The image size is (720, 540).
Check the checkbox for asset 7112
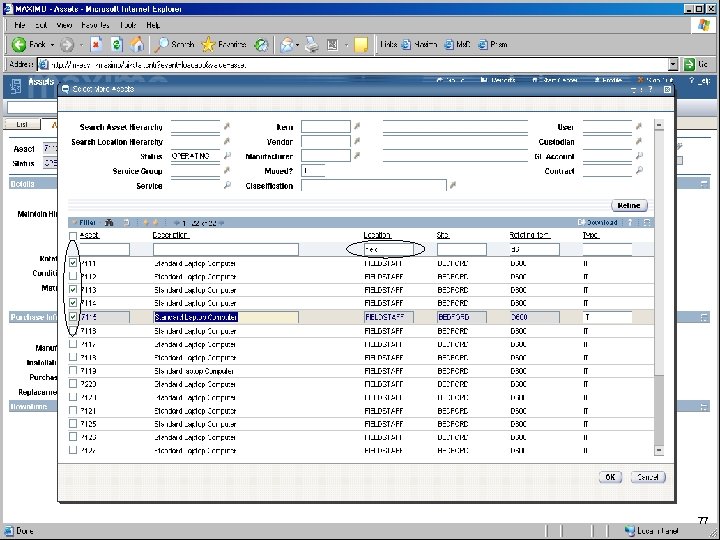pyautogui.click(x=73, y=276)
